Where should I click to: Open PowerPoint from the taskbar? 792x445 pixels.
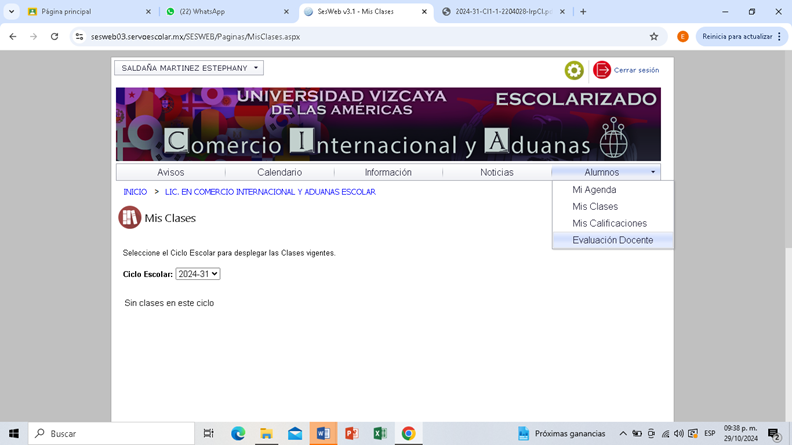coord(352,433)
